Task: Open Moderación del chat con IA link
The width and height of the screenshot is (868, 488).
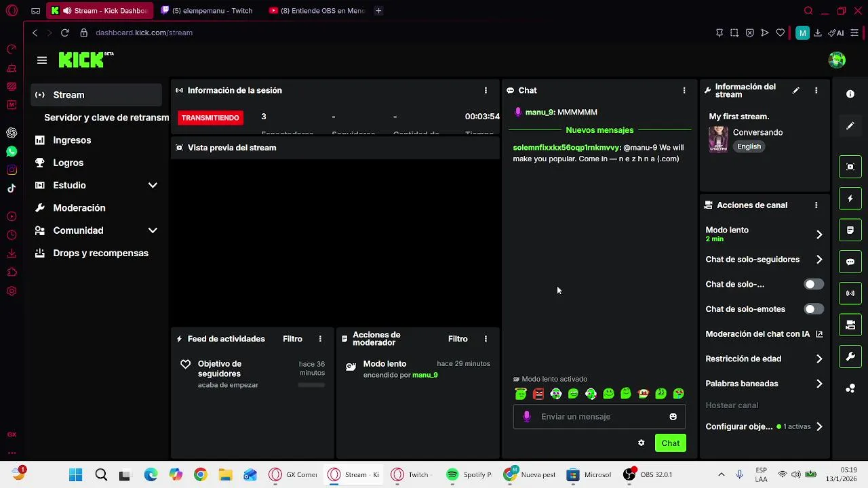Action: coord(764,334)
